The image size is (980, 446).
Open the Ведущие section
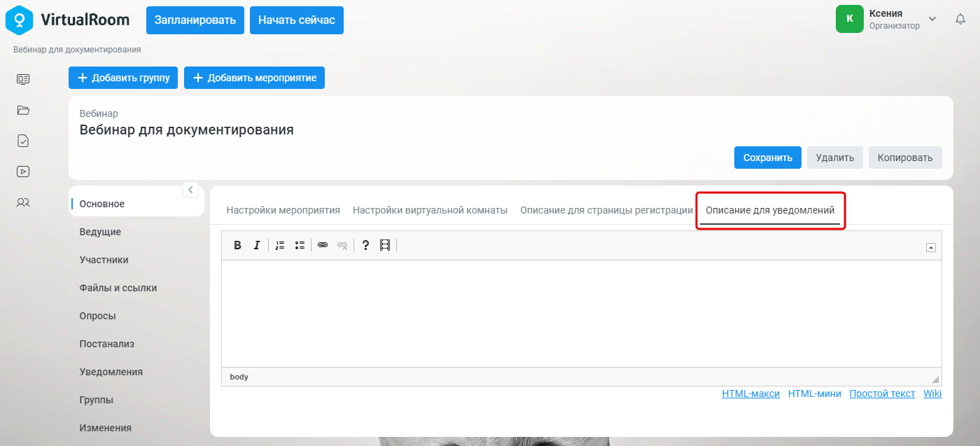pyautogui.click(x=100, y=232)
